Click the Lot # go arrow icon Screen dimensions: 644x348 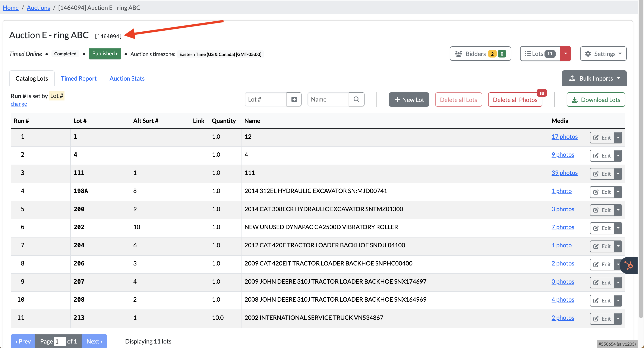pyautogui.click(x=294, y=99)
